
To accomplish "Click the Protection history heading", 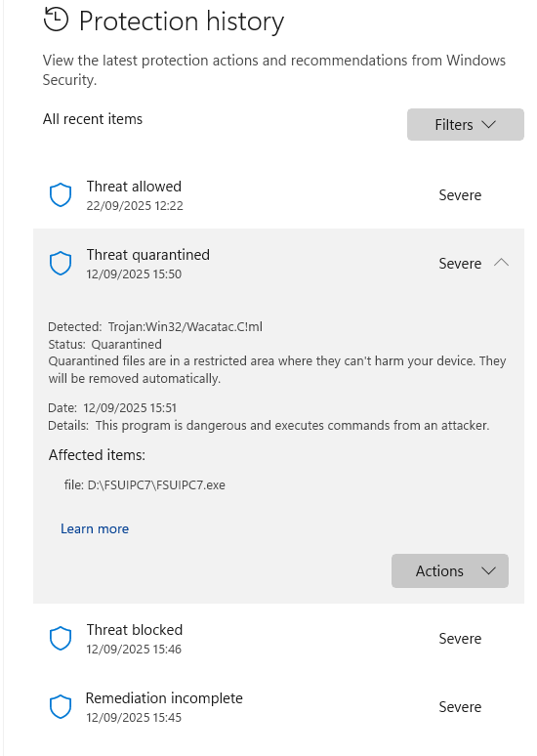I will point(182,21).
